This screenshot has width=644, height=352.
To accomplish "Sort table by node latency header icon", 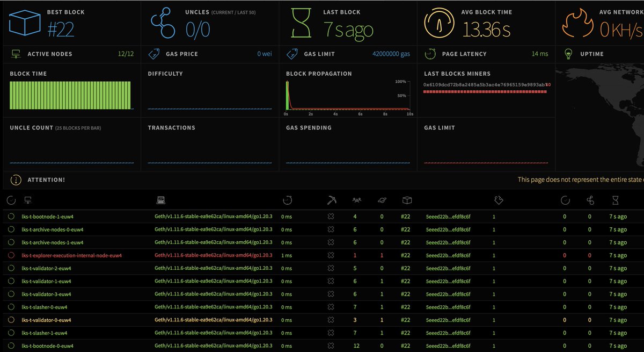I will 288,200.
